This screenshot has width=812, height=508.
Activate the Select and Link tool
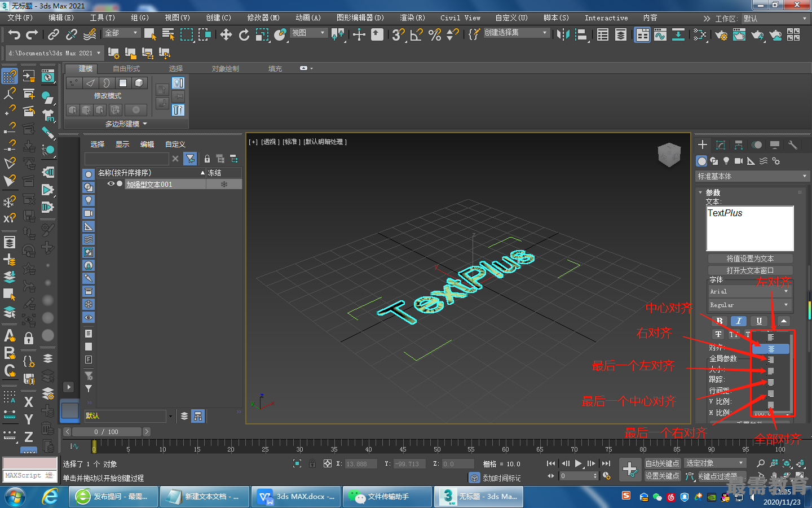click(53, 34)
